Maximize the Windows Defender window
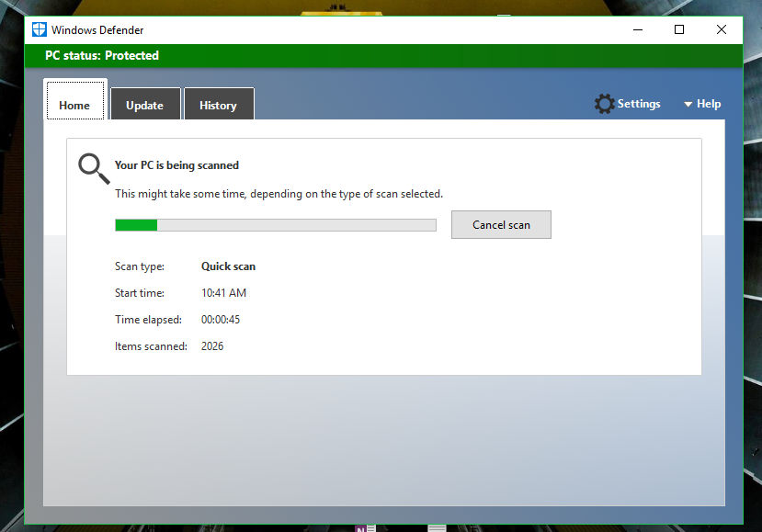This screenshot has width=762, height=532. pos(679,29)
